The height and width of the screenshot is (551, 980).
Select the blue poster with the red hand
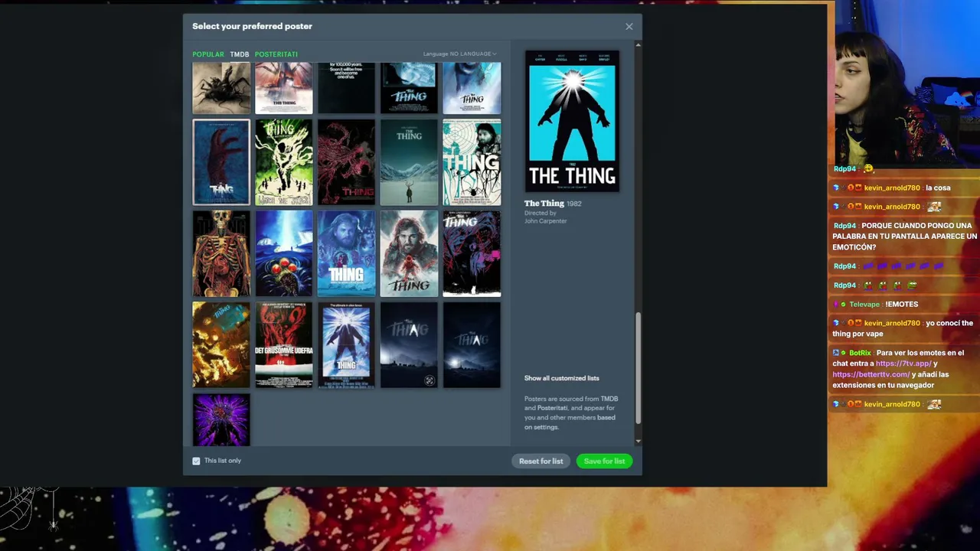click(x=221, y=162)
